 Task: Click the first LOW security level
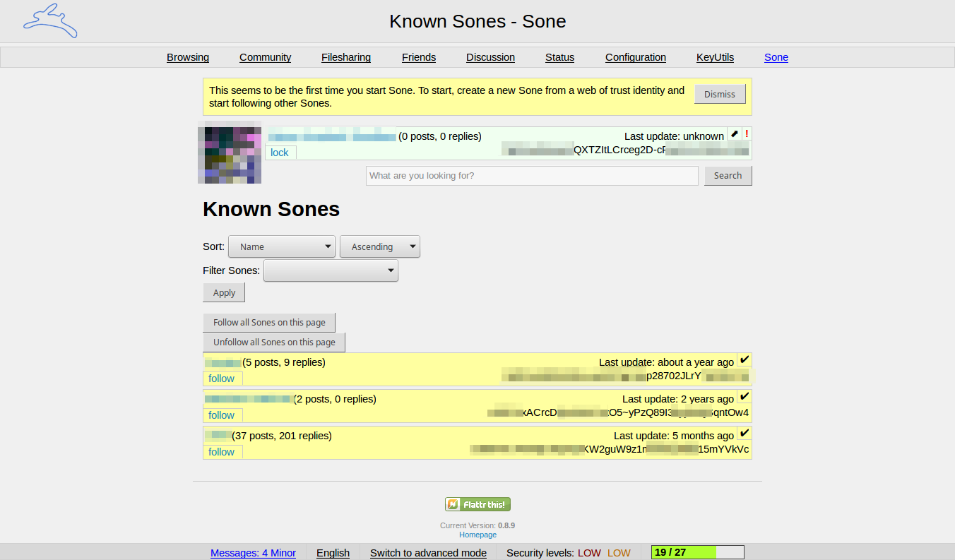(589, 553)
